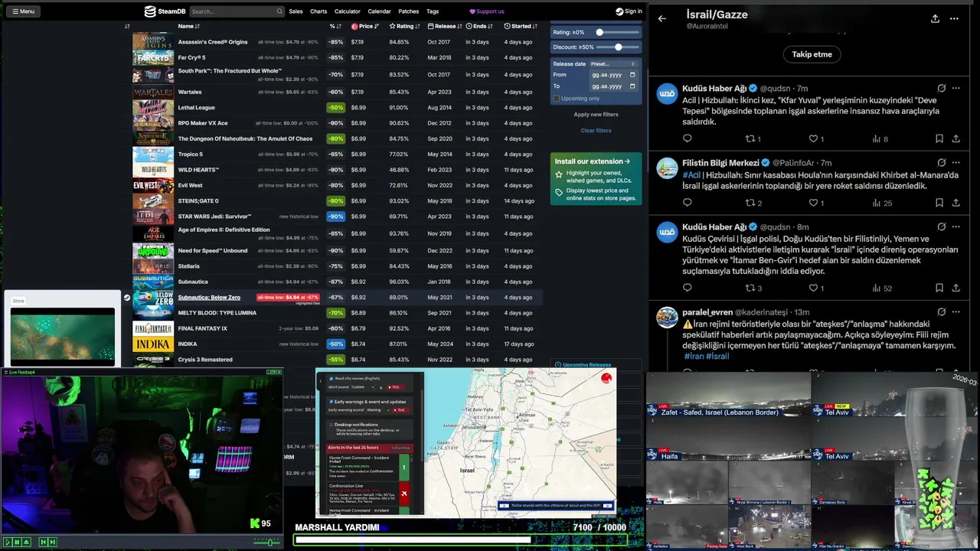The height and width of the screenshot is (551, 980).
Task: Enable the Upcoming only checkbox
Action: (557, 98)
